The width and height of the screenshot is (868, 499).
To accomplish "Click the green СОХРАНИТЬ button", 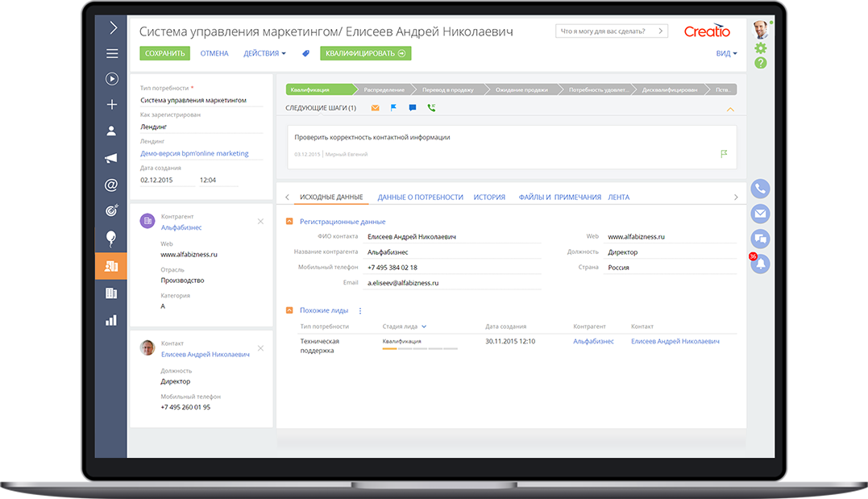I will [x=165, y=53].
